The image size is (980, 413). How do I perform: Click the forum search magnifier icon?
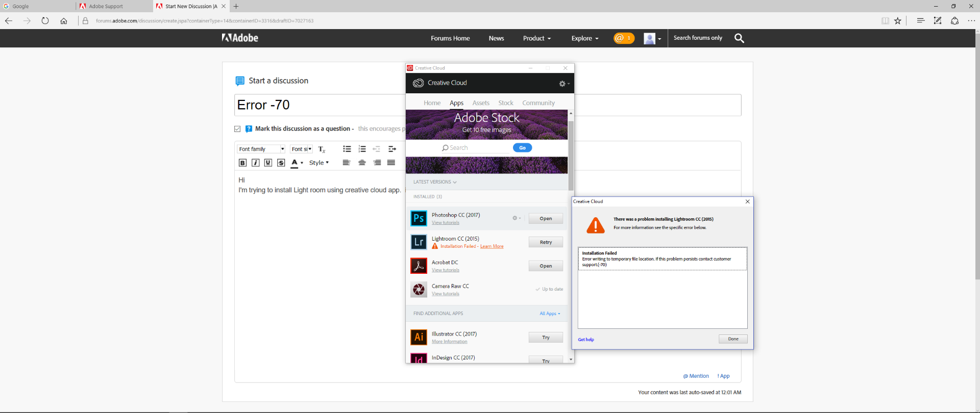coord(739,38)
